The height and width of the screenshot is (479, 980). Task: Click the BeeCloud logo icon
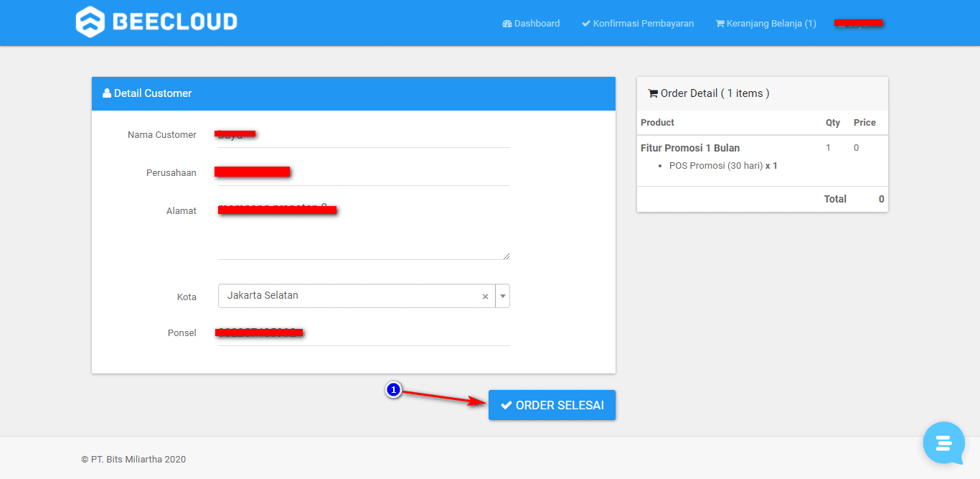tap(90, 22)
